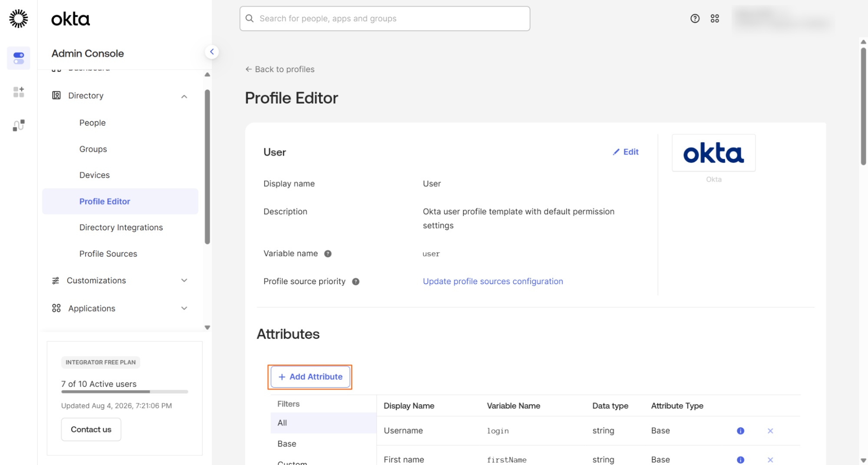The width and height of the screenshot is (868, 465).
Task: Open Profile Sources in the sidebar
Action: [108, 254]
